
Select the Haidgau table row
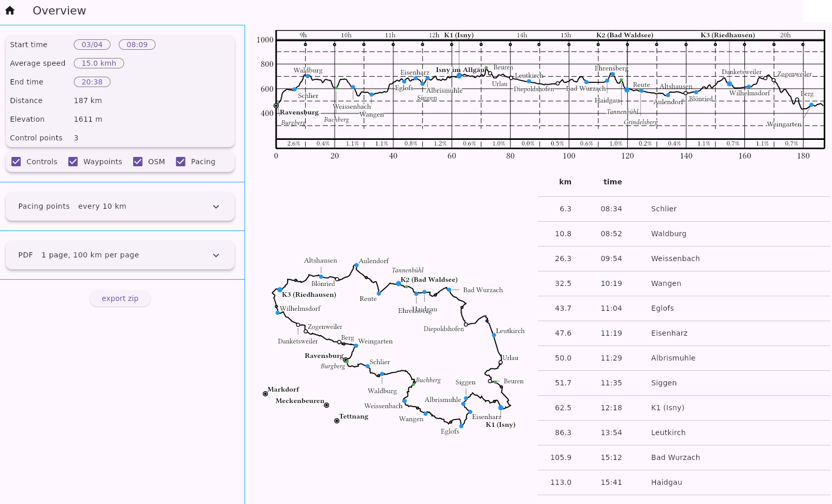pos(684,482)
